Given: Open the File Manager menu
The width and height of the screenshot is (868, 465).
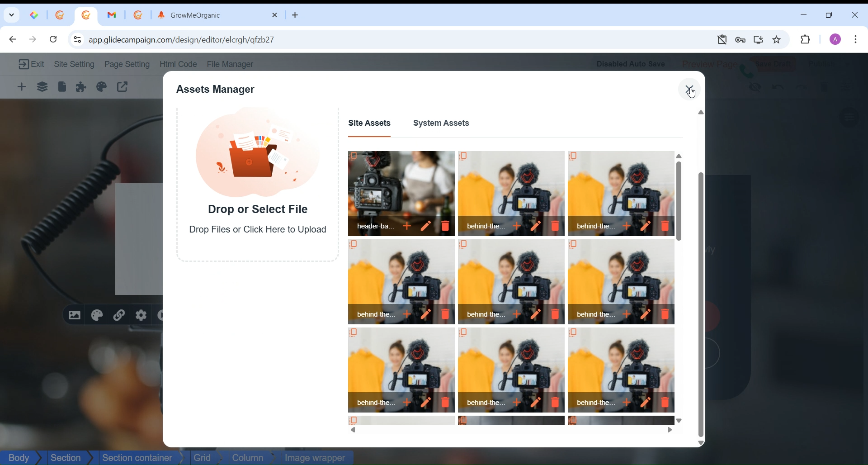Looking at the screenshot, I should coord(230,65).
